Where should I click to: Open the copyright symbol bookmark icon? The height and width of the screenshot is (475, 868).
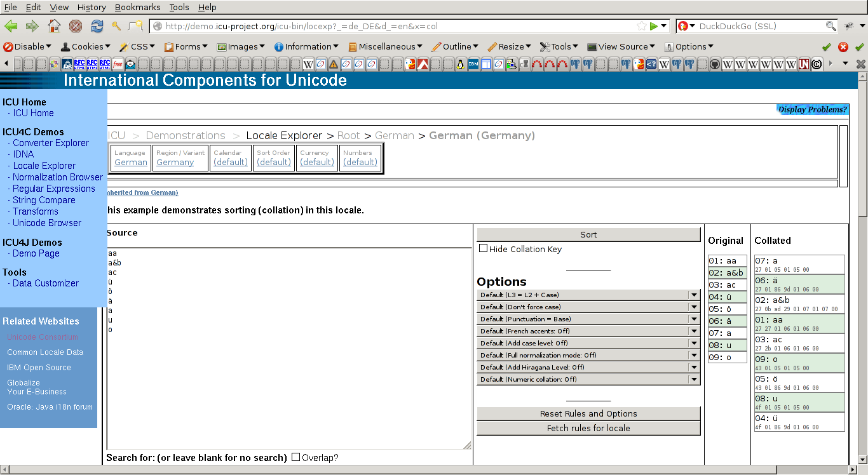coord(817,64)
